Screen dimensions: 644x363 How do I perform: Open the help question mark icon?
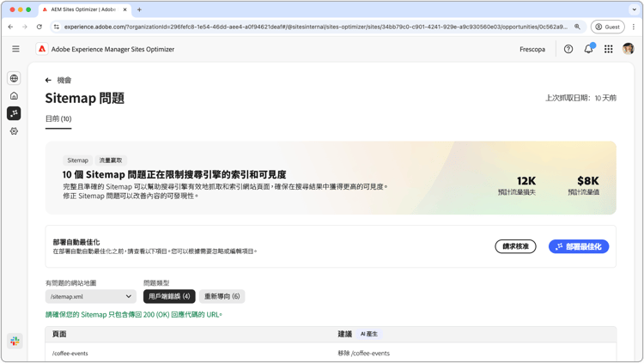(x=568, y=49)
